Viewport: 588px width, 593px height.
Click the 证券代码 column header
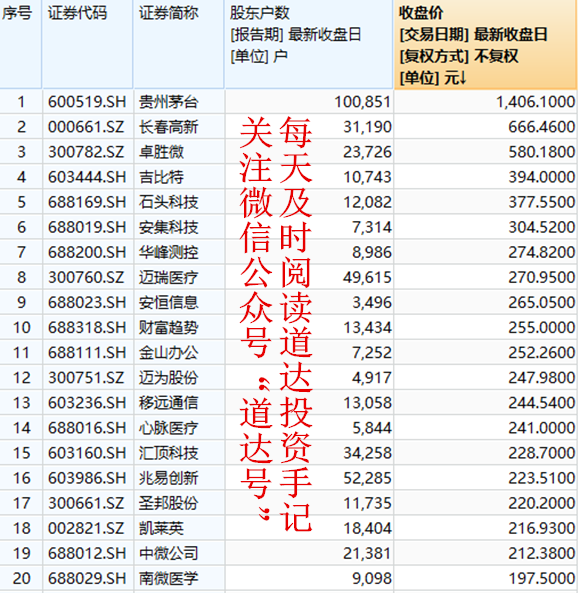(x=88, y=45)
